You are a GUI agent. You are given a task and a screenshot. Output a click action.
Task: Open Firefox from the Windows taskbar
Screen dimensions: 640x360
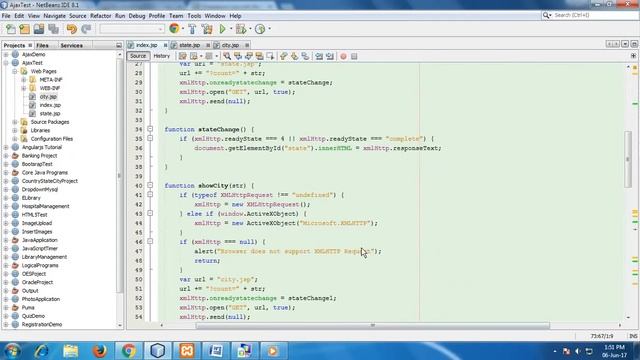[x=99, y=351]
